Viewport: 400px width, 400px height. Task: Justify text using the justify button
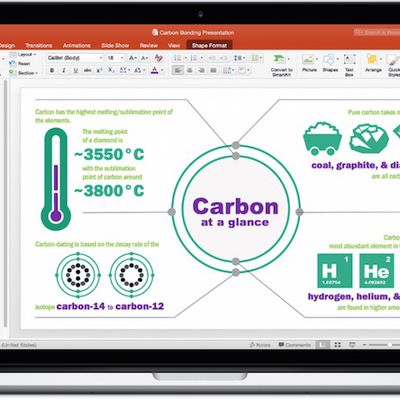(x=213, y=70)
